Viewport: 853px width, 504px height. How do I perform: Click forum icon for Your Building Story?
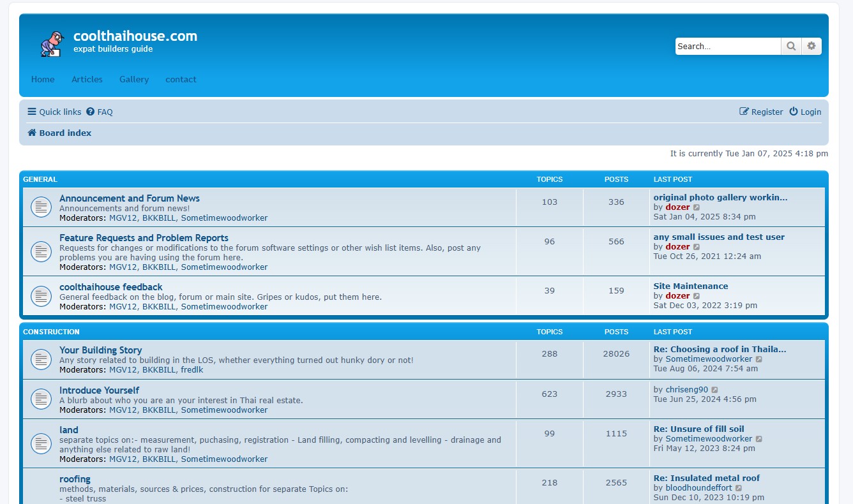[42, 359]
